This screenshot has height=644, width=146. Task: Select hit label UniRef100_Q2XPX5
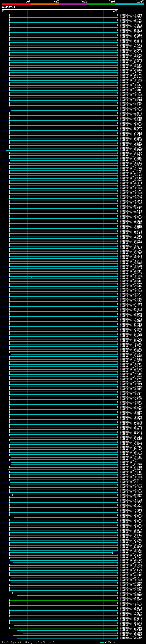point(131,369)
